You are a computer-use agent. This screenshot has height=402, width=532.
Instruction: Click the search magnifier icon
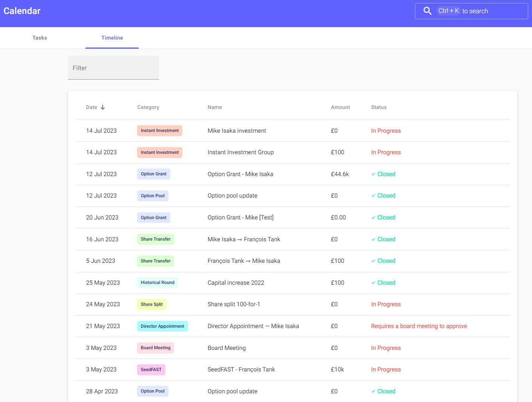(427, 11)
